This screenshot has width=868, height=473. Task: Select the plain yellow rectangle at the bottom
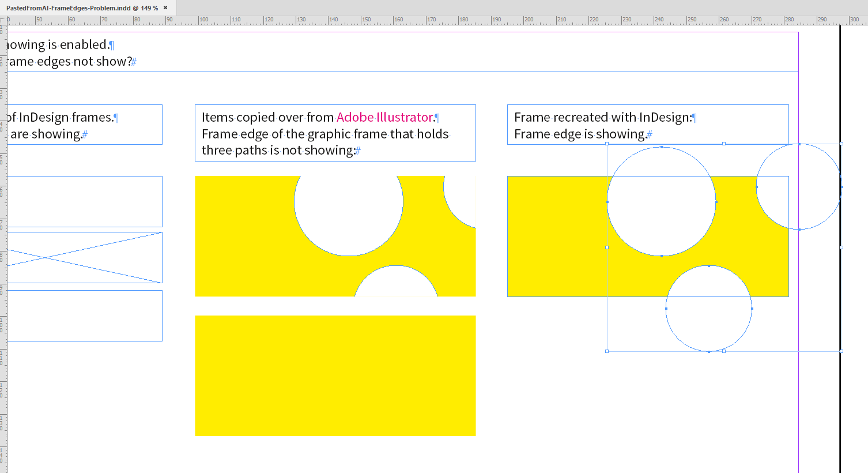tap(335, 375)
